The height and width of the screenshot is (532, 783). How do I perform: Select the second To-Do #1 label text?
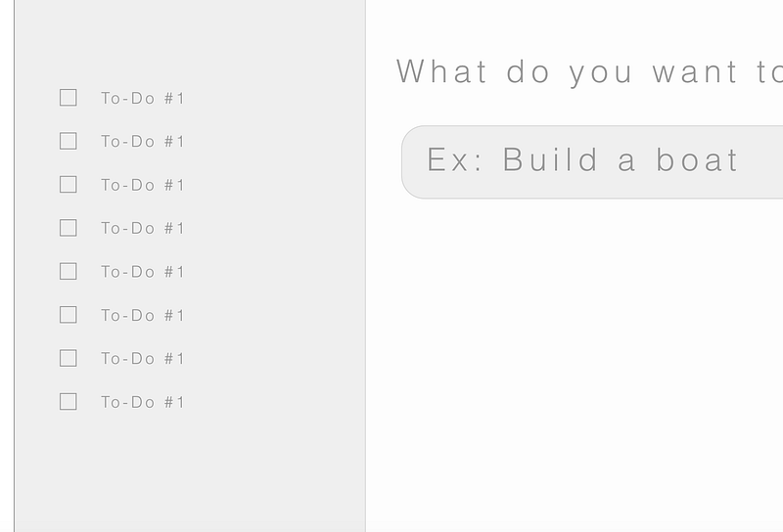click(143, 141)
